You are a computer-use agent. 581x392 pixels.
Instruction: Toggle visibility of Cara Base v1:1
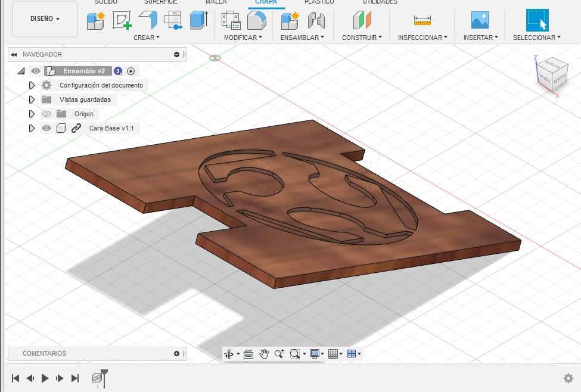click(46, 127)
